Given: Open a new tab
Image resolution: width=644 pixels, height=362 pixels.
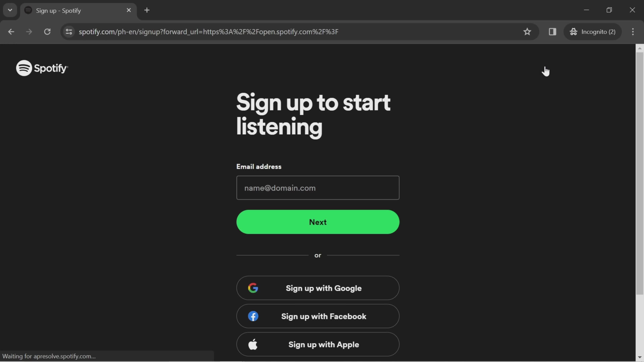Looking at the screenshot, I should coord(147,10).
